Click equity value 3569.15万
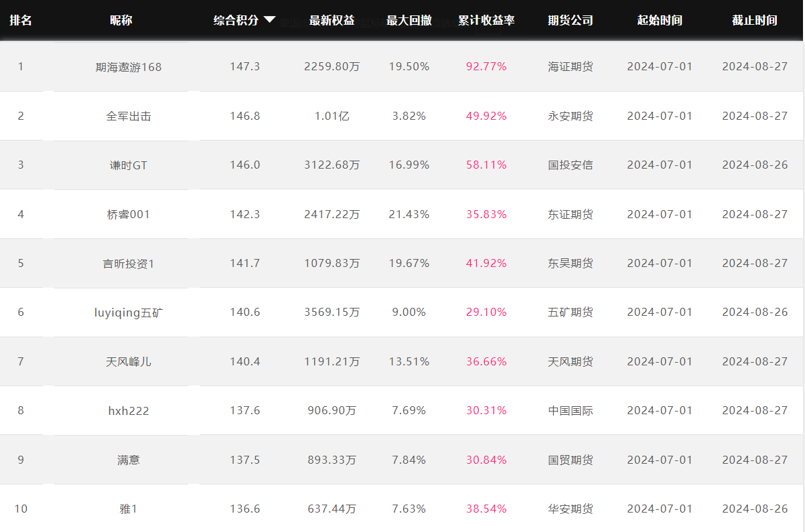 pyautogui.click(x=332, y=312)
